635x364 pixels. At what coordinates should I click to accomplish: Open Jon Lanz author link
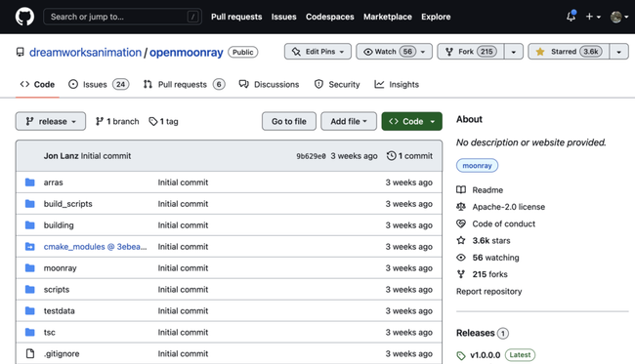[62, 156]
